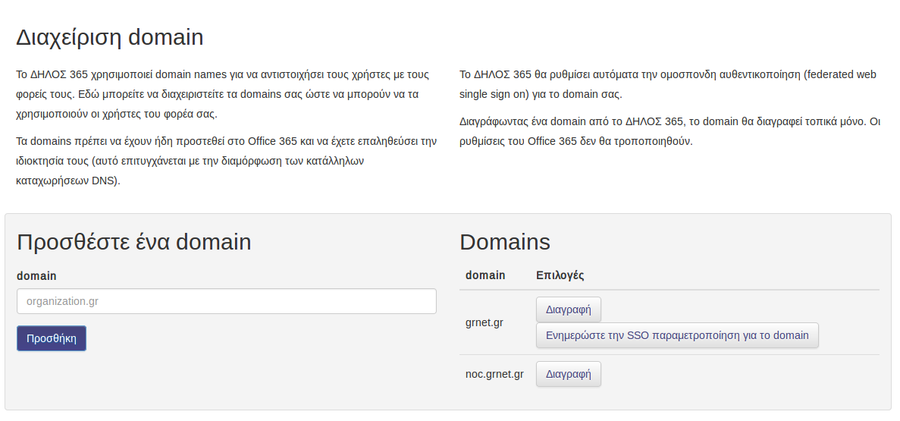This screenshot has width=900, height=421.
Task: Click the organization.gr domain input field
Action: [226, 301]
